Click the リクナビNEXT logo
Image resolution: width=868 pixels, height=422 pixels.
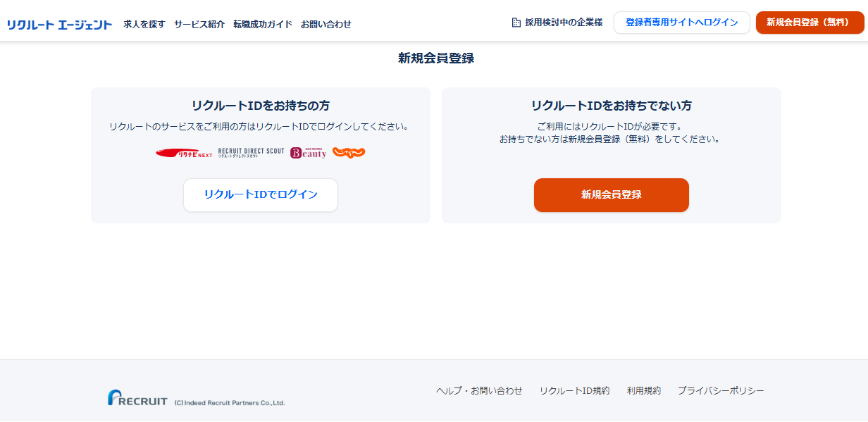coord(184,153)
